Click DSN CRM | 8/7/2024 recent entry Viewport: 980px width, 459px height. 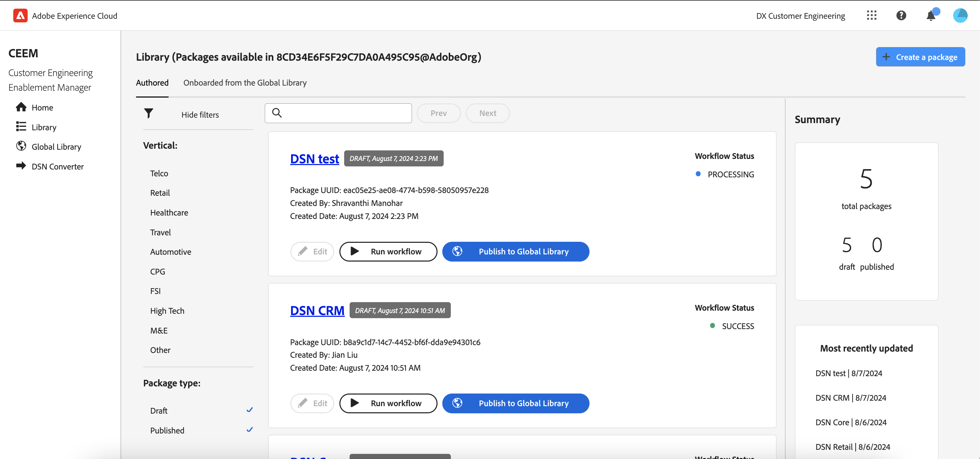click(851, 397)
